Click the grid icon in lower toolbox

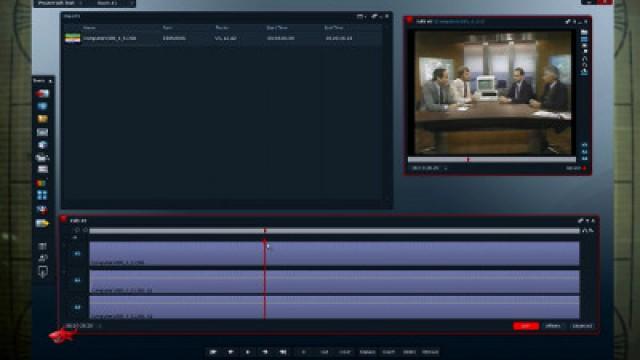[x=42, y=246]
